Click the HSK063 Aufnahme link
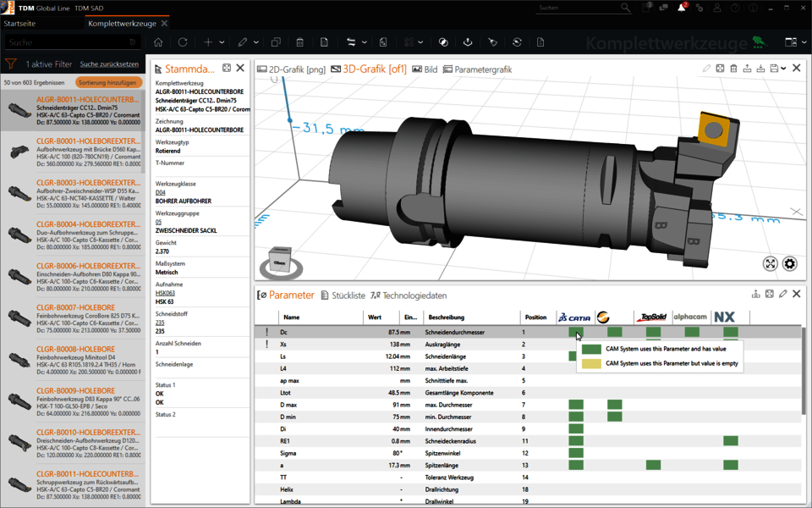Image resolution: width=812 pixels, height=508 pixels. (x=165, y=293)
